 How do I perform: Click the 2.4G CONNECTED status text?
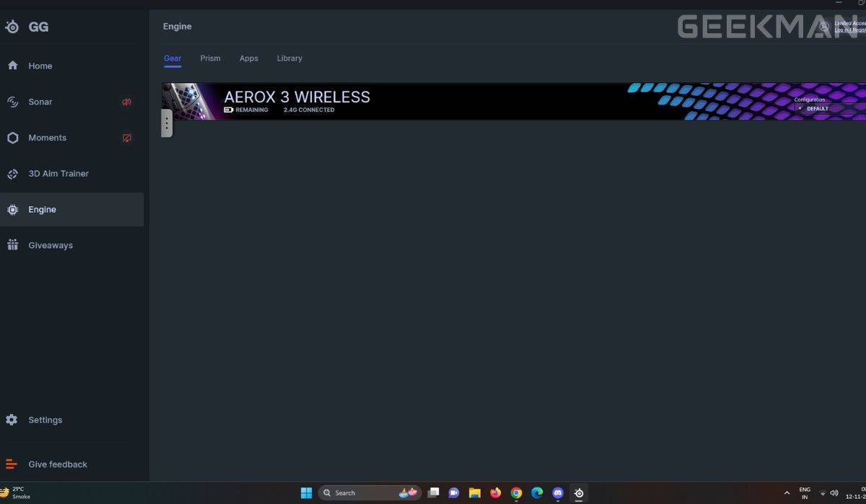coord(309,110)
